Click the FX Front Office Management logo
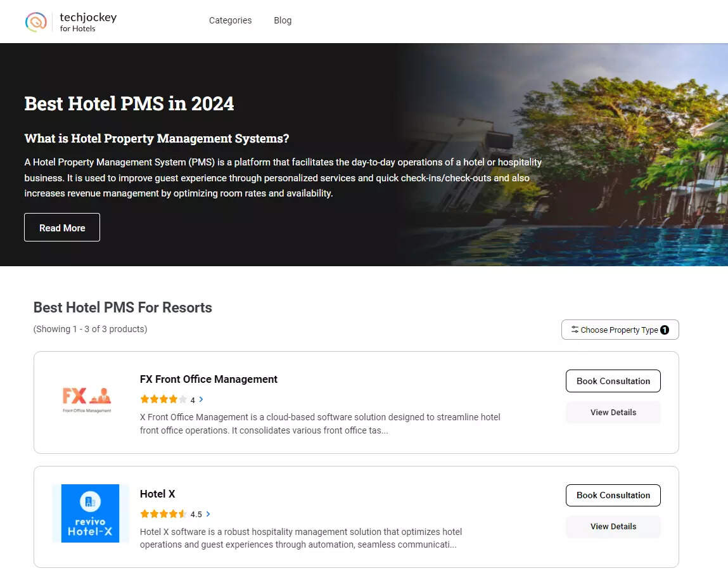The image size is (728, 573). tap(87, 400)
